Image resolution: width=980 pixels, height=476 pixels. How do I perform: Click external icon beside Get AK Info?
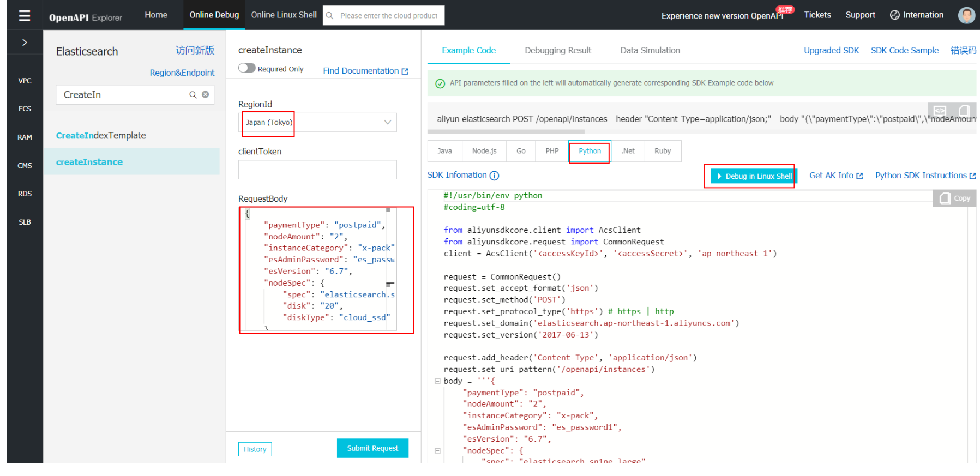click(x=859, y=176)
